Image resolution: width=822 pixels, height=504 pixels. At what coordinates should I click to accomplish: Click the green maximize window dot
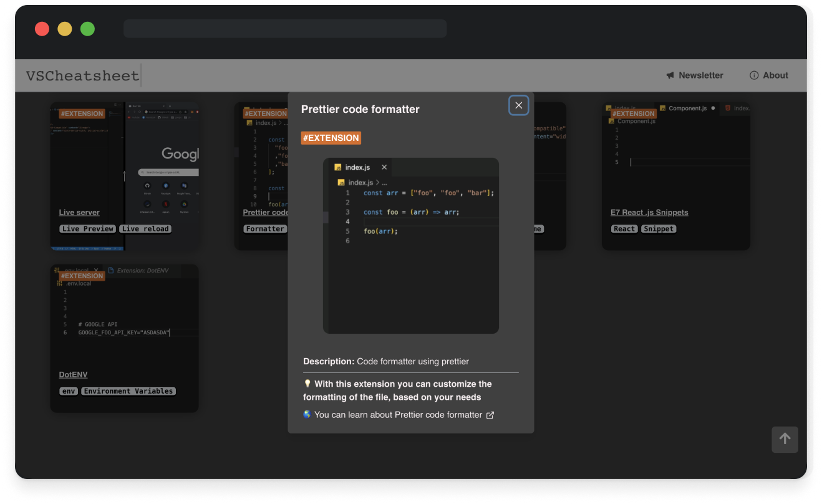(88, 29)
